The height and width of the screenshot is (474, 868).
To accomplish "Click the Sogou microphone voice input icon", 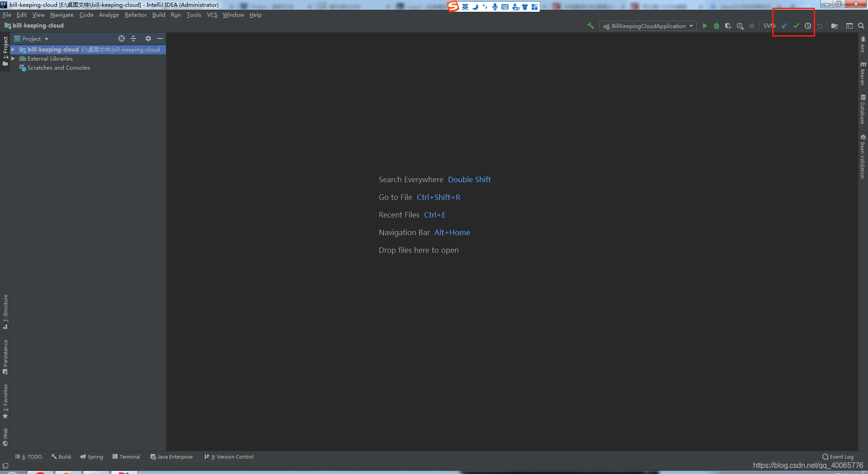I will [495, 7].
